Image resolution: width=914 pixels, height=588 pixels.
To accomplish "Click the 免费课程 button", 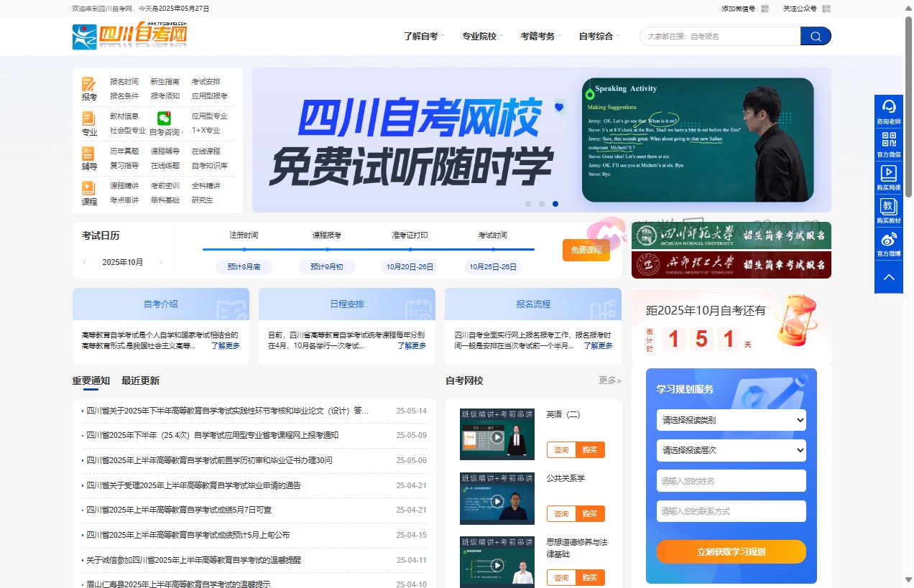I will (x=586, y=250).
